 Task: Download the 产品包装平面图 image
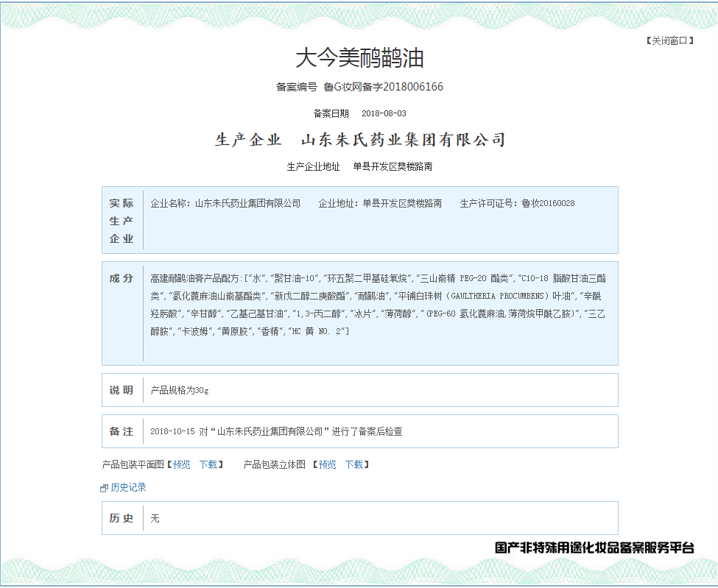(208, 465)
